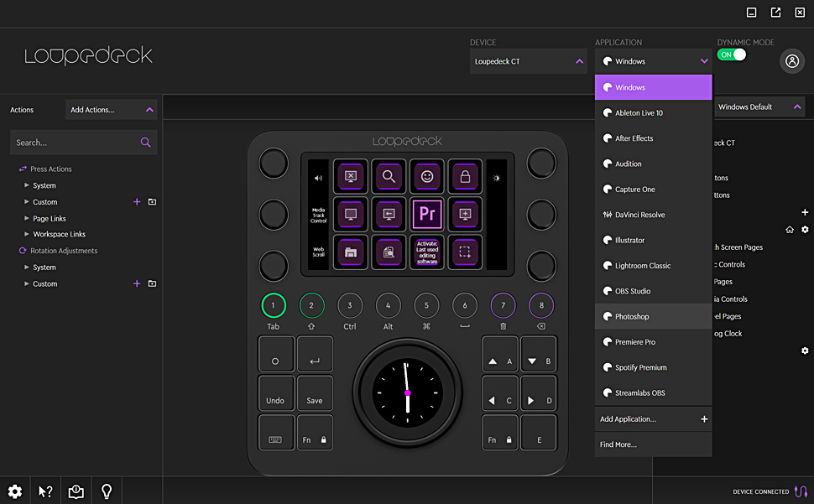Expand the Page Links tree item
Viewport: 814px width, 504px height.
tap(27, 218)
